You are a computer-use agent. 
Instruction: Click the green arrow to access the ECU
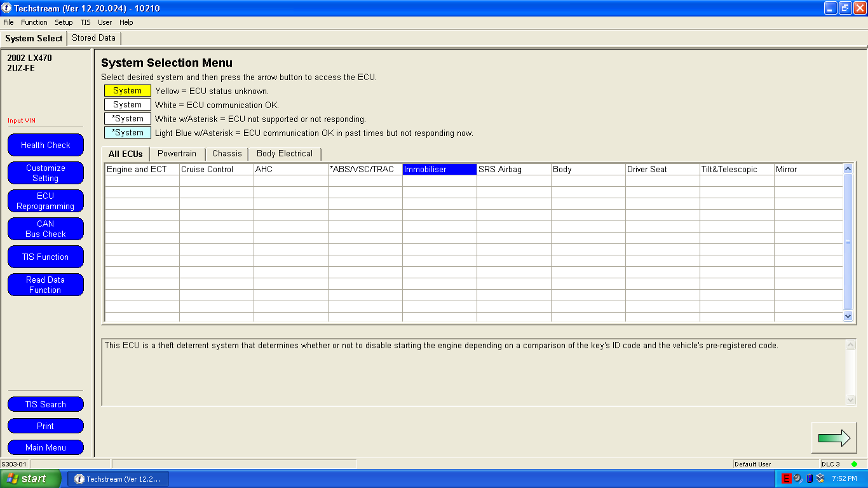point(834,437)
